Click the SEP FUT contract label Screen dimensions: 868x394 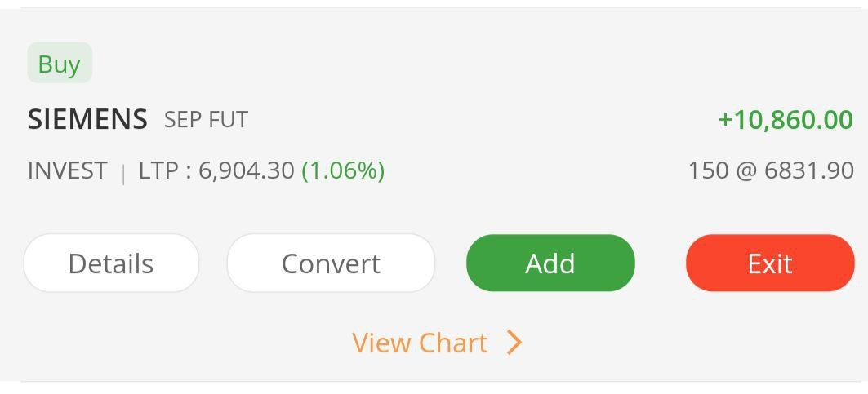[x=206, y=120]
